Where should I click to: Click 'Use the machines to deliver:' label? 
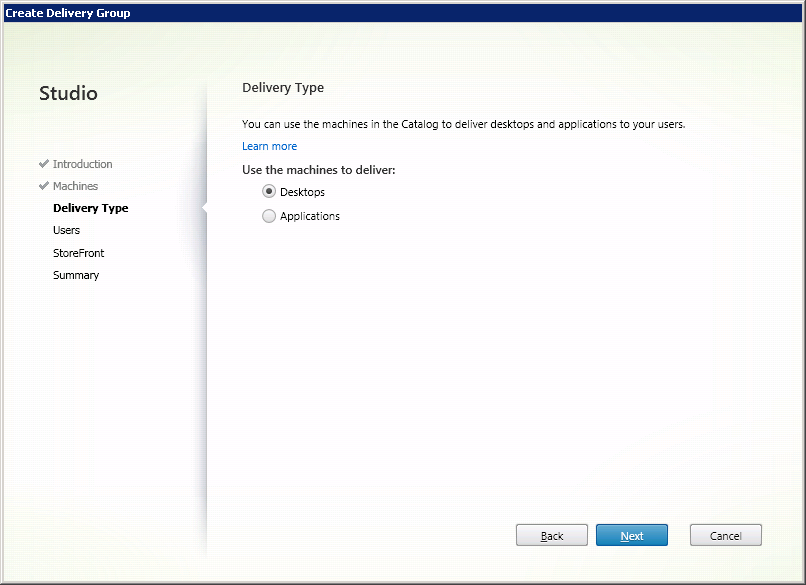tap(319, 170)
